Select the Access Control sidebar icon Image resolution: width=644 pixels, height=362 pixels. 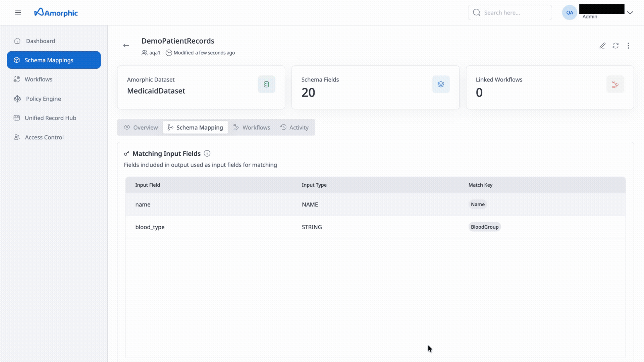pyautogui.click(x=16, y=137)
